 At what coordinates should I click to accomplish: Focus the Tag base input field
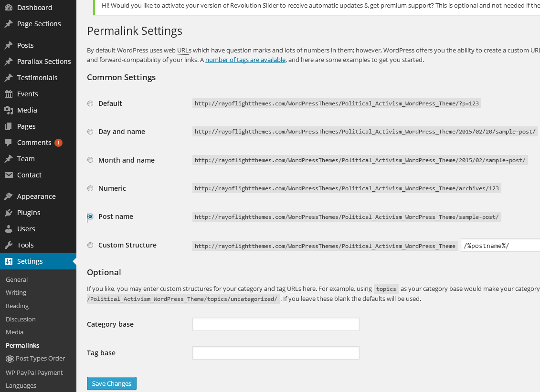[x=275, y=353]
